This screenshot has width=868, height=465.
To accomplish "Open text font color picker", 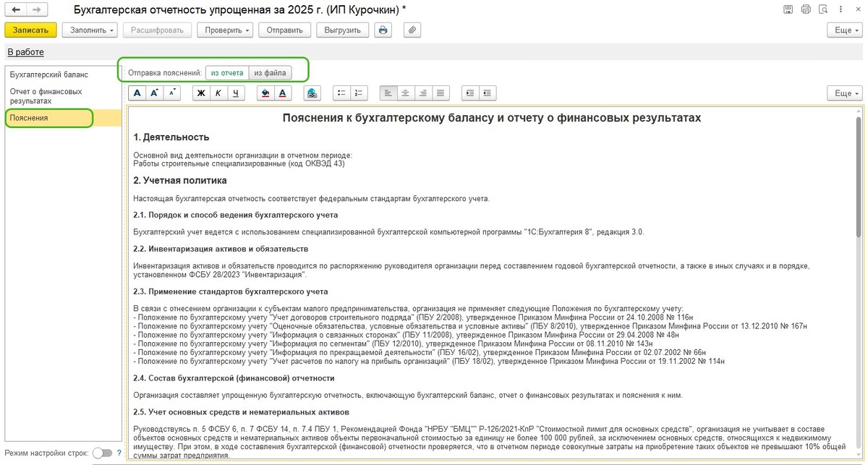I will point(283,93).
